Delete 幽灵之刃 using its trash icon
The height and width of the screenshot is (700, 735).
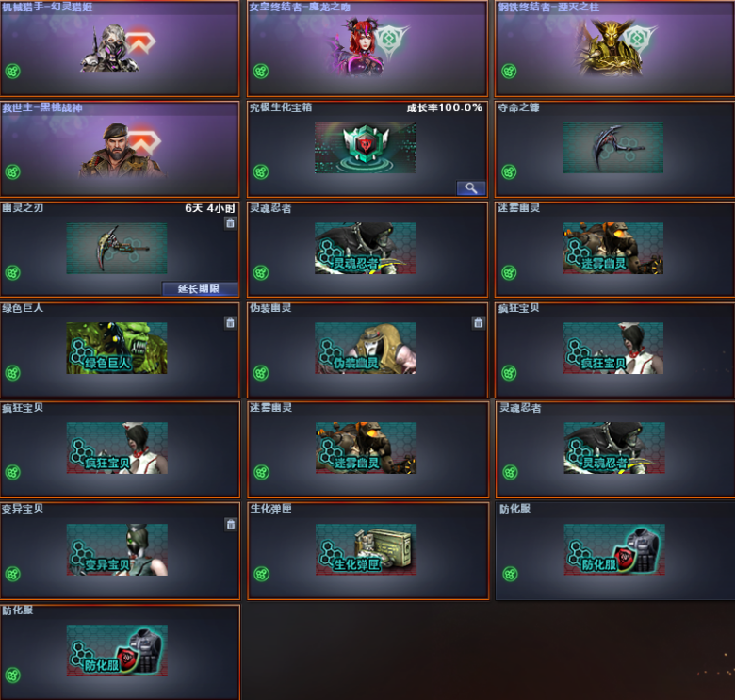click(230, 223)
